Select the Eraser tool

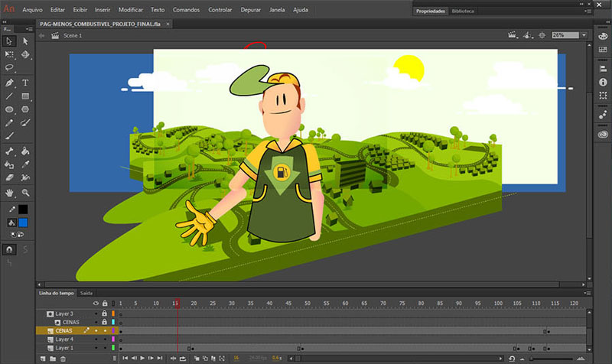[x=9, y=178]
